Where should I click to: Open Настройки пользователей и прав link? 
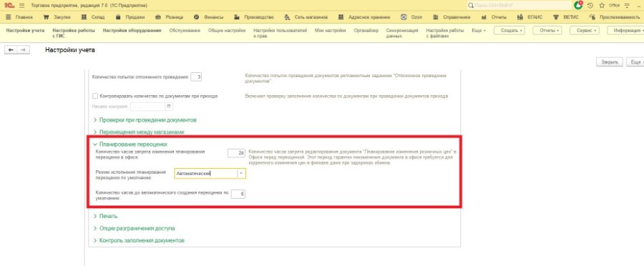coord(280,33)
